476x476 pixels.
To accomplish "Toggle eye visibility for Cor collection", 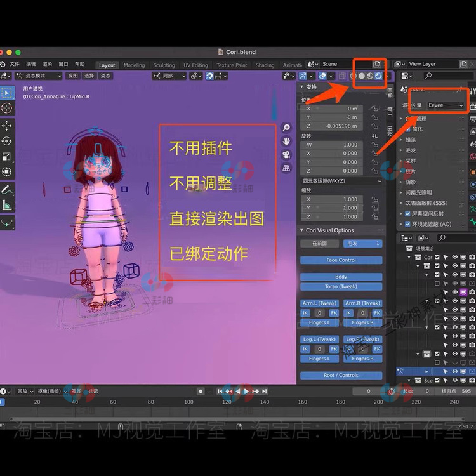I will (x=454, y=257).
